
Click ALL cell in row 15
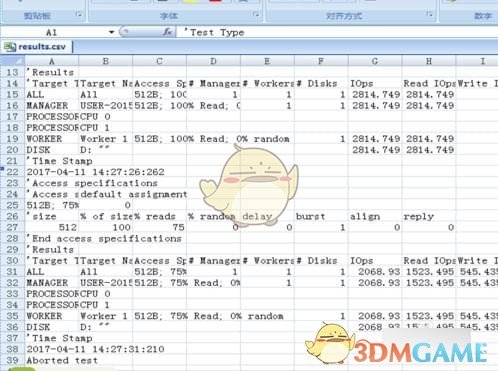52,94
